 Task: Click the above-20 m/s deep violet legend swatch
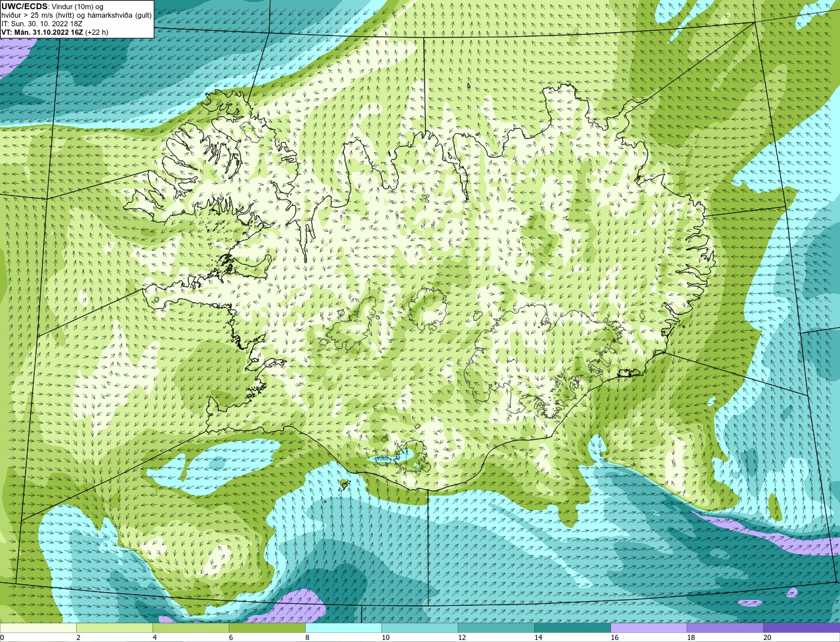802,628
